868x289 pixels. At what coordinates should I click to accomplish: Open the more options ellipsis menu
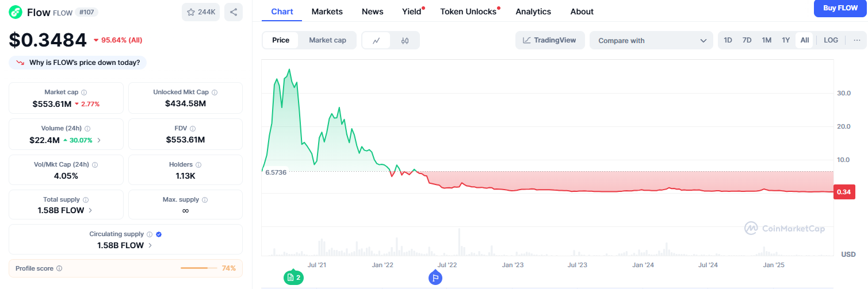(x=856, y=40)
